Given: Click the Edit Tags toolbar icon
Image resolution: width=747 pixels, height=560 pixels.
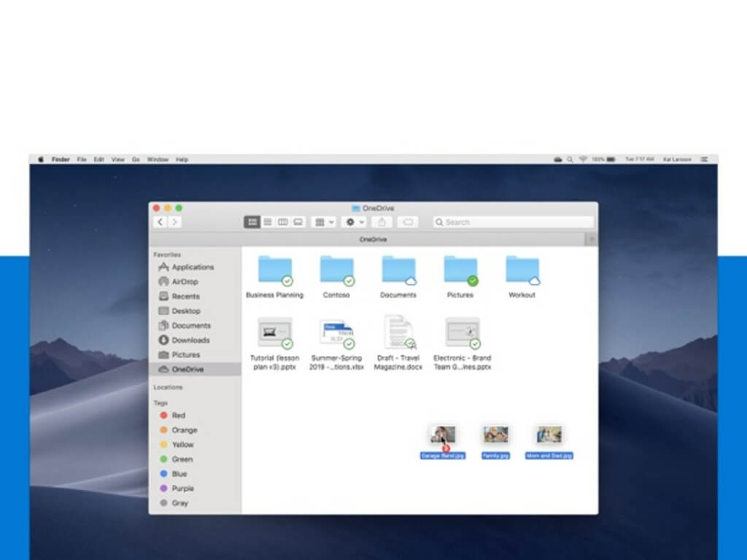Looking at the screenshot, I should tap(408, 222).
